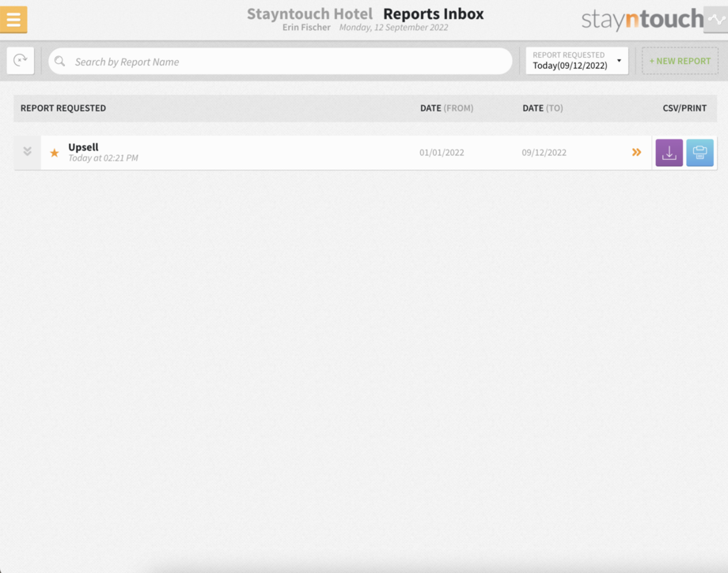
Task: Print the Upsell report
Action: [x=700, y=153]
